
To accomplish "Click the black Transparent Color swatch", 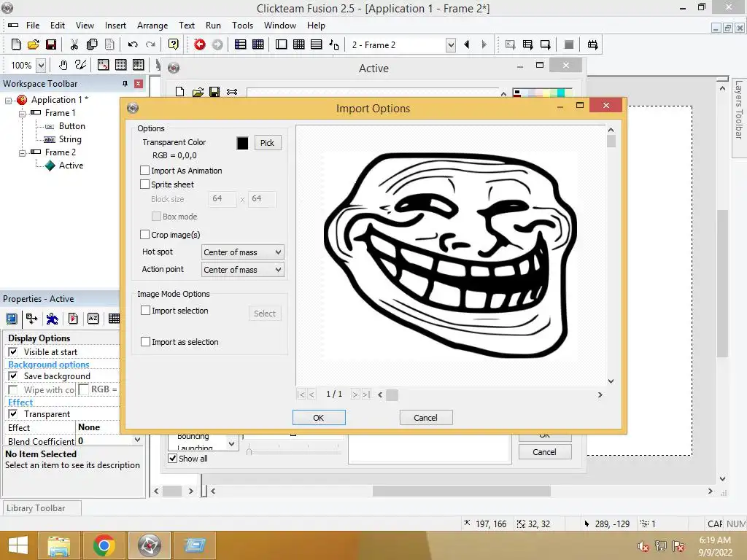I will [x=242, y=144].
